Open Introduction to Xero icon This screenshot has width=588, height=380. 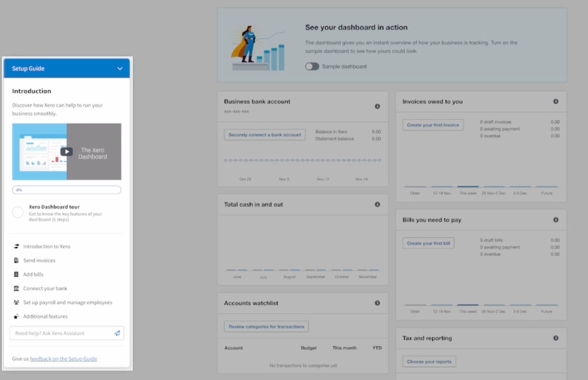[16, 246]
